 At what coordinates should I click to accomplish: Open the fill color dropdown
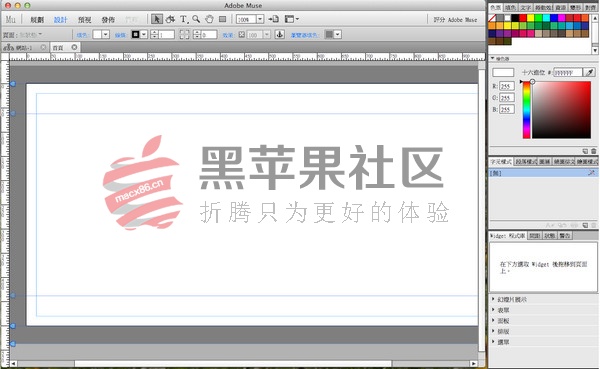[106, 34]
